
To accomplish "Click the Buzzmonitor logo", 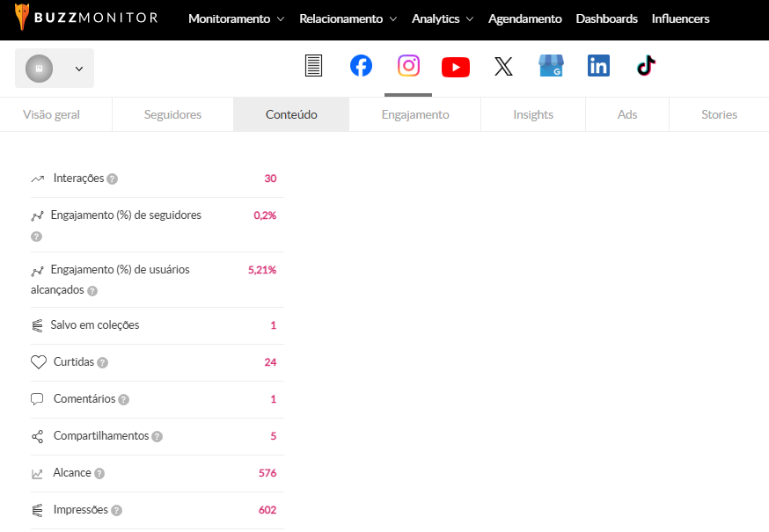I will tap(86, 18).
